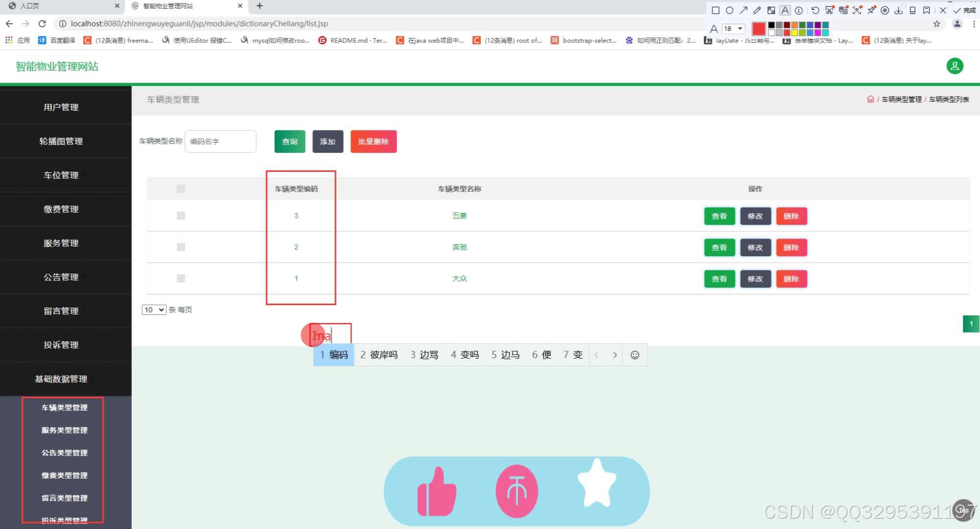Open the 应用 apps shortcut
Screen dimensions: 980x529
coord(18,40)
